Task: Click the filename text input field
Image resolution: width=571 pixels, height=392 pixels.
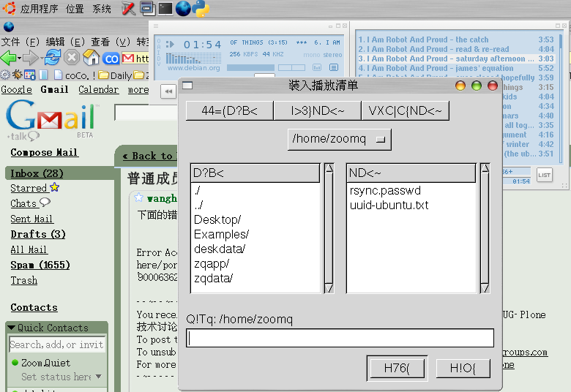Action: tap(340, 338)
